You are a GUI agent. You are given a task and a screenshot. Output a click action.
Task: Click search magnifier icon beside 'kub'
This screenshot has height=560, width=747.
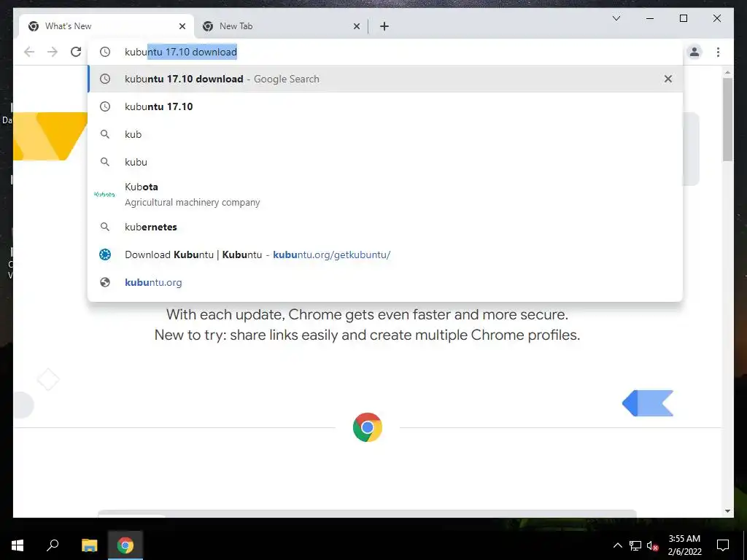coord(105,134)
